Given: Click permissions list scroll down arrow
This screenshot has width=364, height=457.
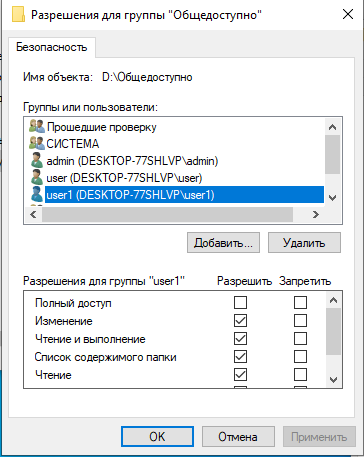Looking at the screenshot, I should [333, 380].
